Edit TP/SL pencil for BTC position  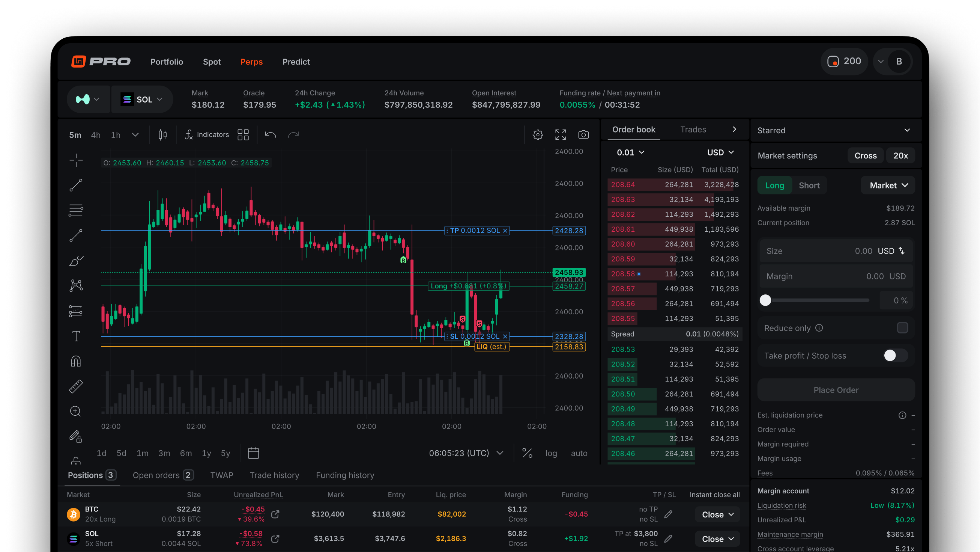pyautogui.click(x=668, y=514)
